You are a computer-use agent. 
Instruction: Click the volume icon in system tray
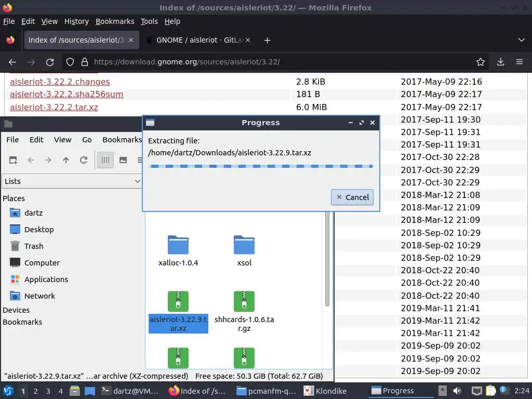[457, 391]
